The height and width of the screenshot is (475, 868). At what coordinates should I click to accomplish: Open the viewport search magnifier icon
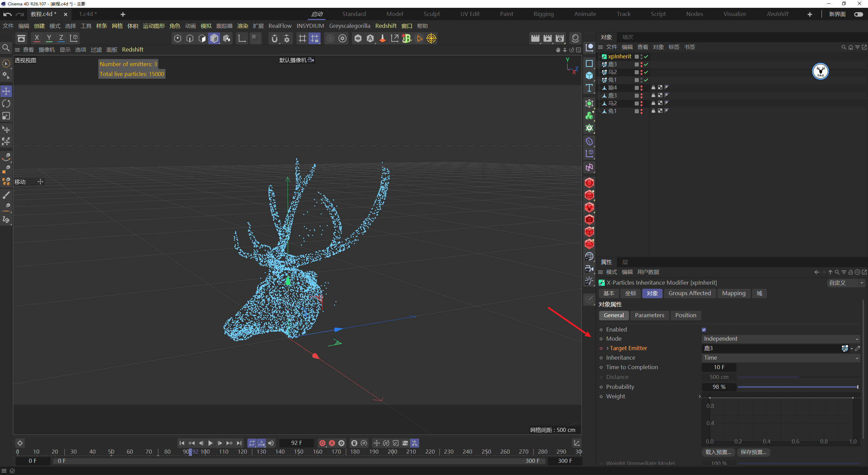(x=6, y=48)
